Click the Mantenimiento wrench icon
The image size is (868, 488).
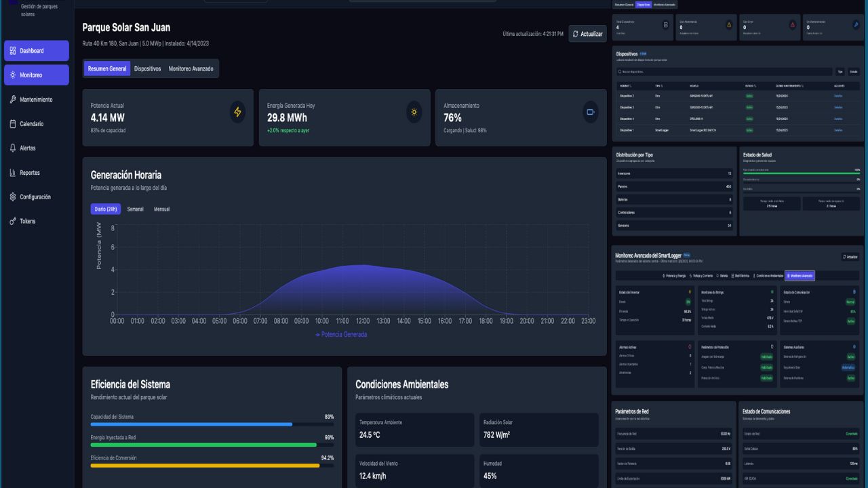pos(13,100)
